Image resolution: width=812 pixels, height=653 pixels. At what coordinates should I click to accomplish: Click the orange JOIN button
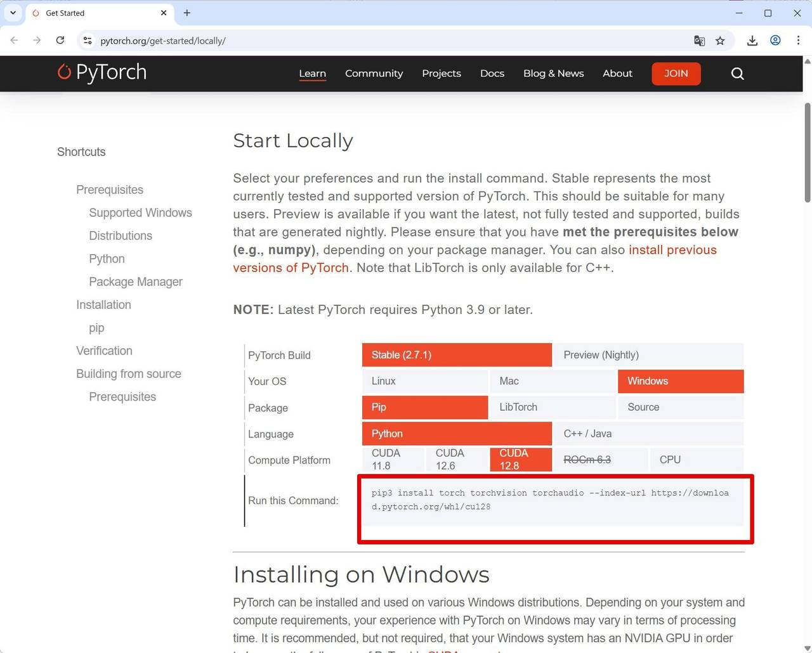(x=676, y=74)
